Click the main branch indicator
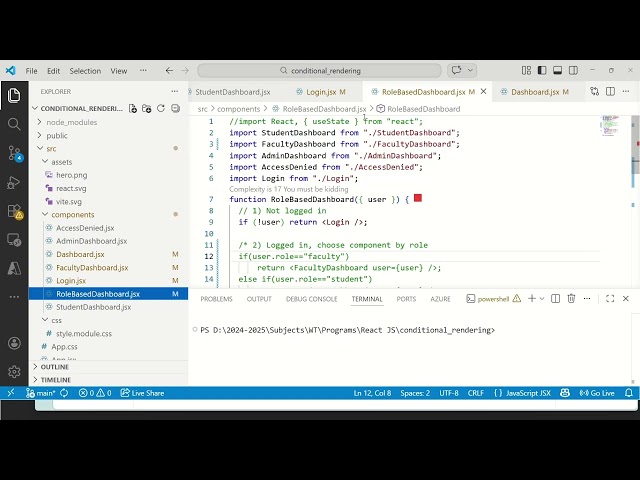This screenshot has width=640, height=480. tap(40, 393)
